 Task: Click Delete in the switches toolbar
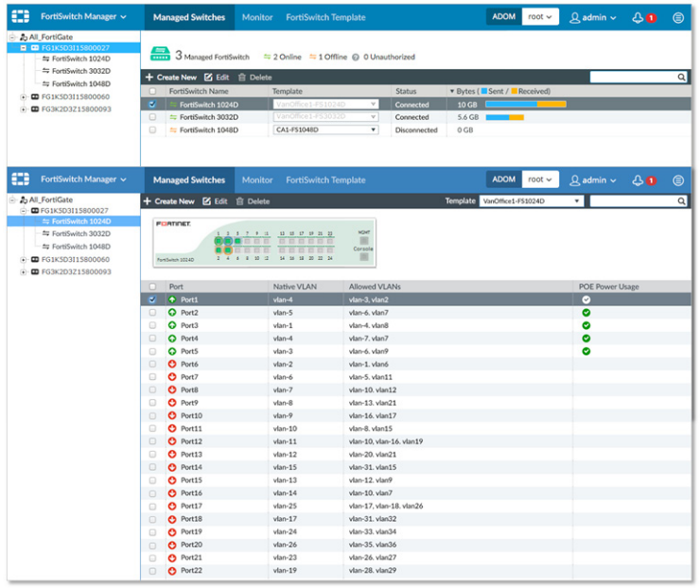point(254,78)
